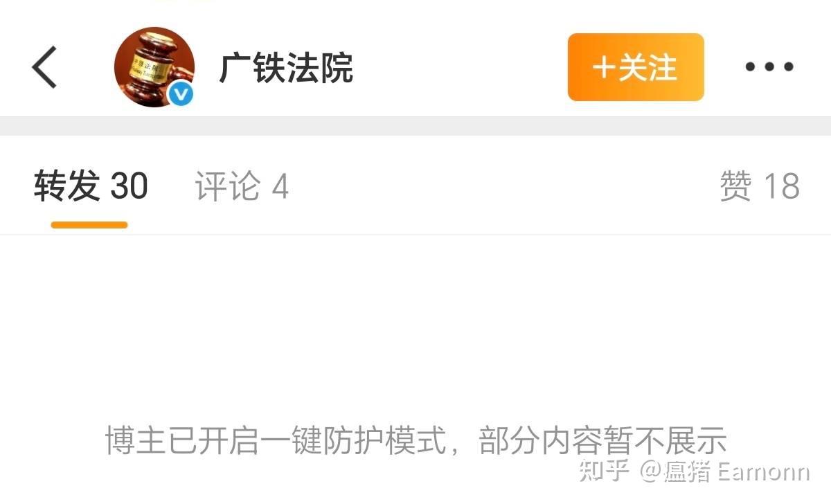
Task: Tap the repost count 30
Action: pos(129,186)
